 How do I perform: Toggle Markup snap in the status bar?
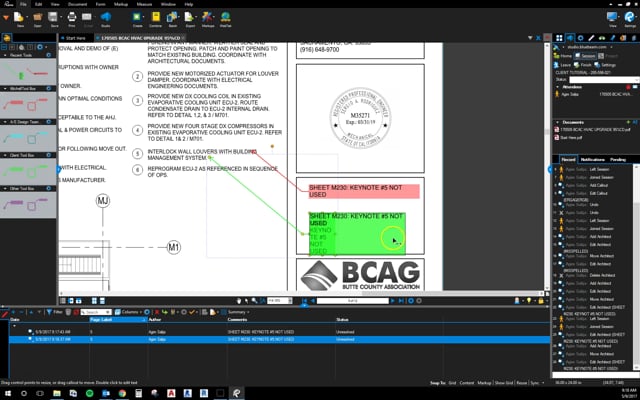tap(484, 383)
